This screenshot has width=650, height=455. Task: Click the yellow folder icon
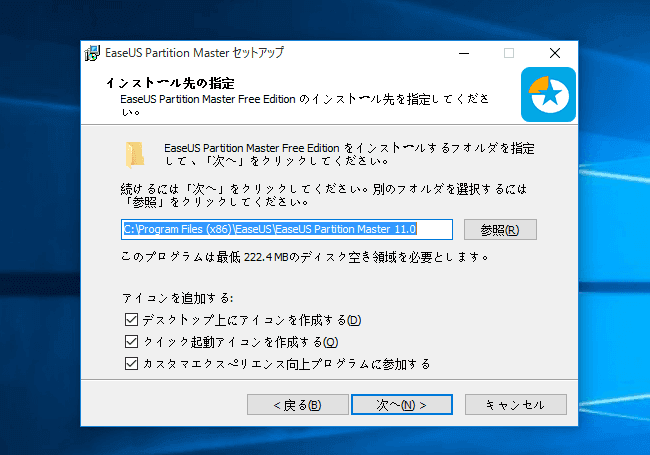(x=135, y=155)
